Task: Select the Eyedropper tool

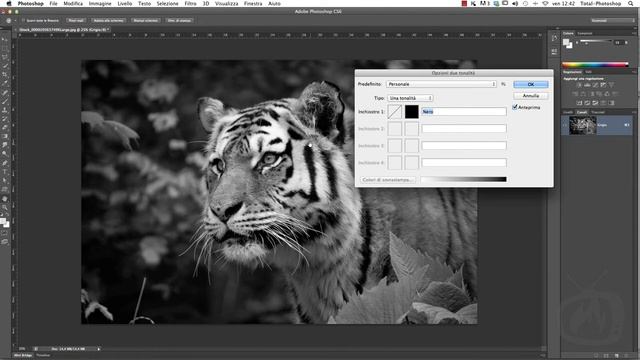Action: pyautogui.click(x=5, y=82)
